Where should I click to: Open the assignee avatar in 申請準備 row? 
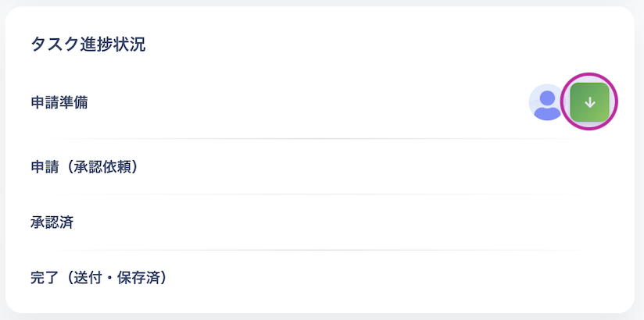(x=547, y=102)
